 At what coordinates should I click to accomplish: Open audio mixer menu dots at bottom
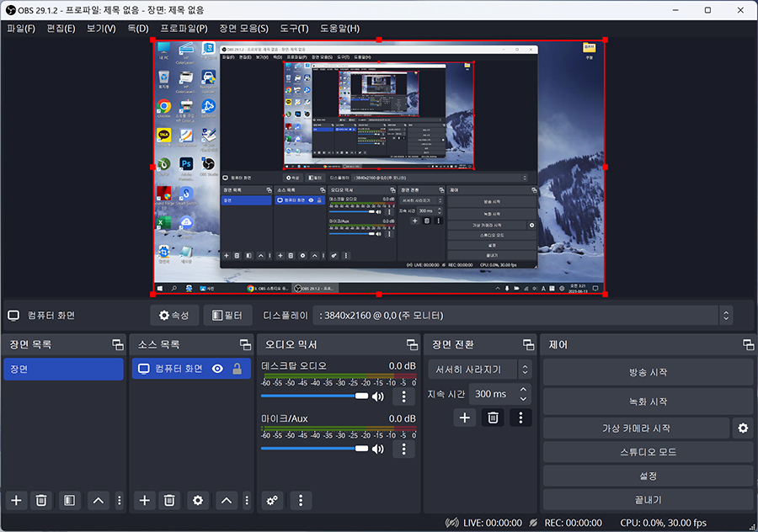point(301,500)
